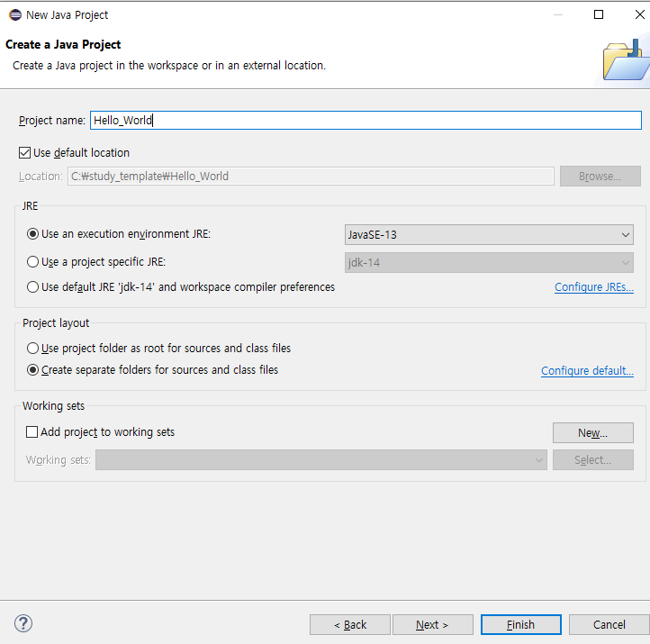Open the JavaSE-13 execution environment dropdown
650x644 pixels.
[489, 235]
